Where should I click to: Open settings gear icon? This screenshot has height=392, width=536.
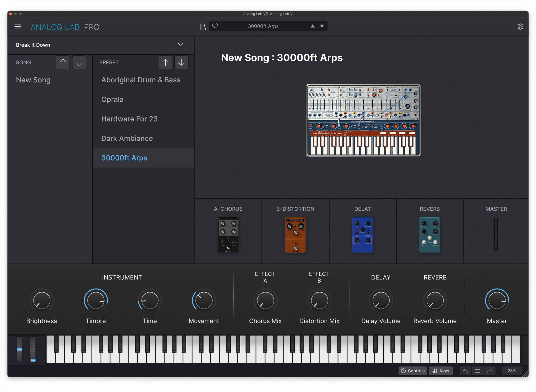(x=520, y=27)
